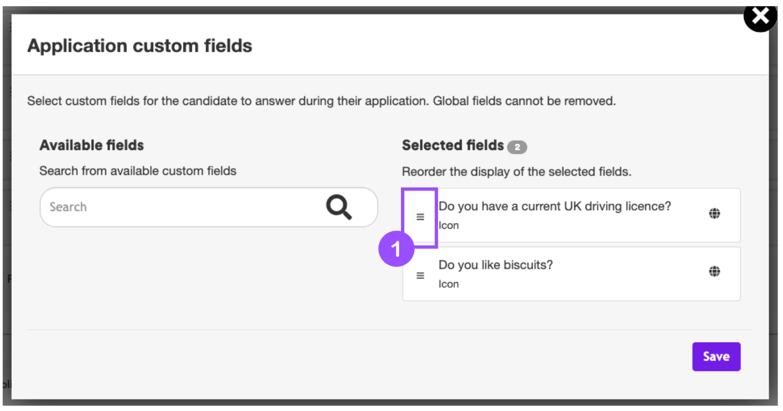The height and width of the screenshot is (411, 783).
Task: Click 'Icon' label under driving licence question
Action: coord(449,226)
